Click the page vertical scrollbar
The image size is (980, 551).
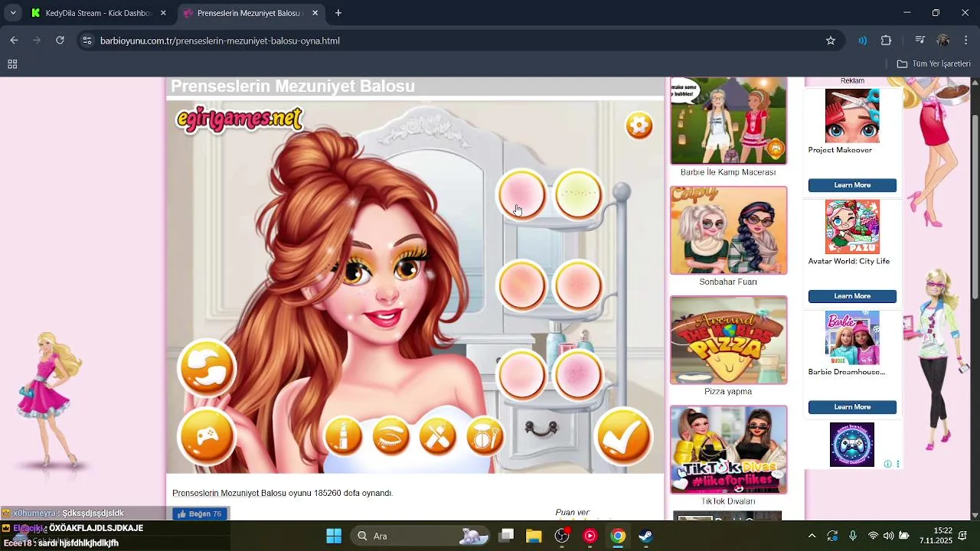point(975,207)
